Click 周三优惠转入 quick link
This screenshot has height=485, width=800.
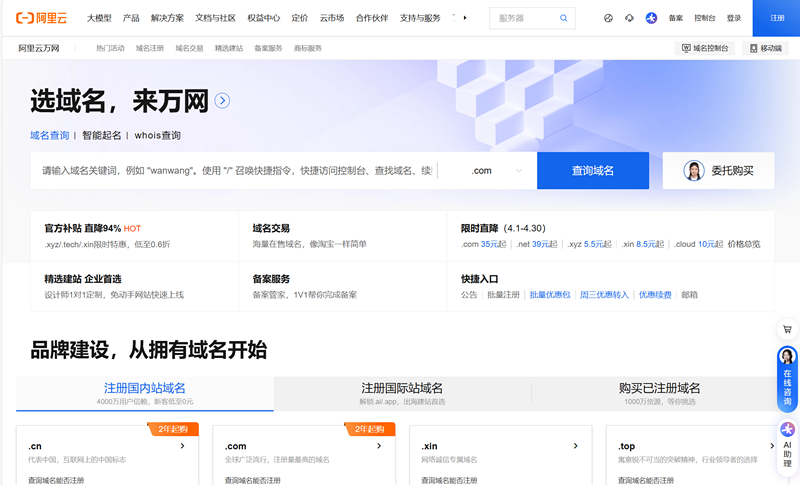click(x=604, y=294)
